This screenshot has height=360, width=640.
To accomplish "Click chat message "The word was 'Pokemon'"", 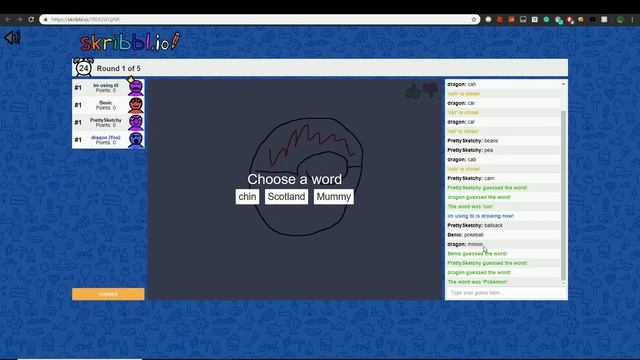I will (x=477, y=282).
